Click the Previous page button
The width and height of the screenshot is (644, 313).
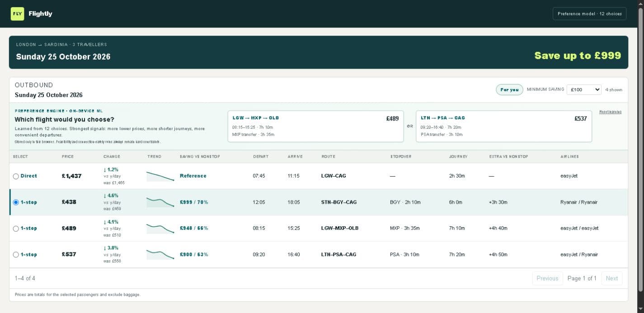[x=547, y=278]
